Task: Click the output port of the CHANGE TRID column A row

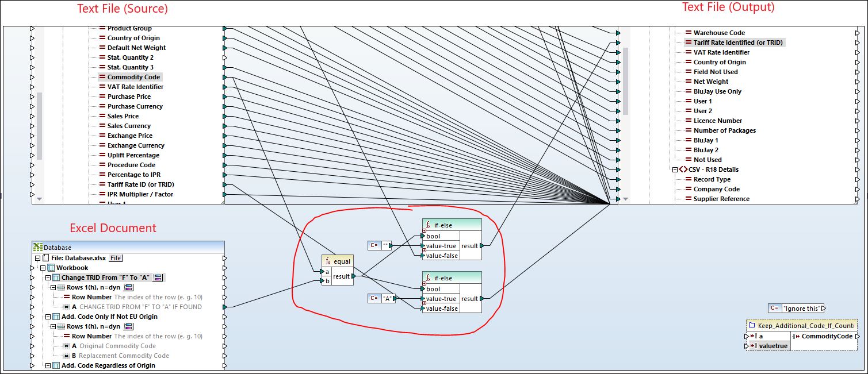Action: click(225, 307)
